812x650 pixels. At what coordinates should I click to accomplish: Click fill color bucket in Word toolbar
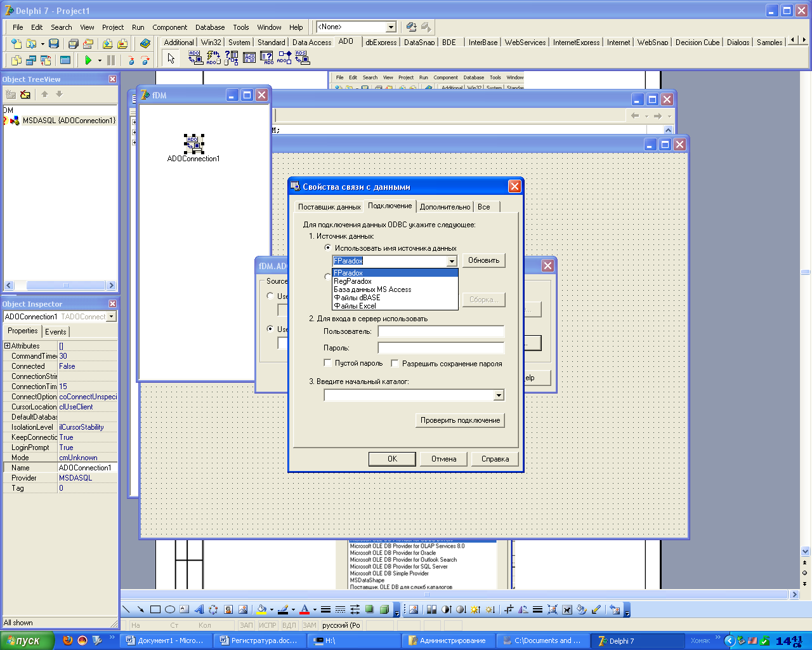(x=261, y=609)
